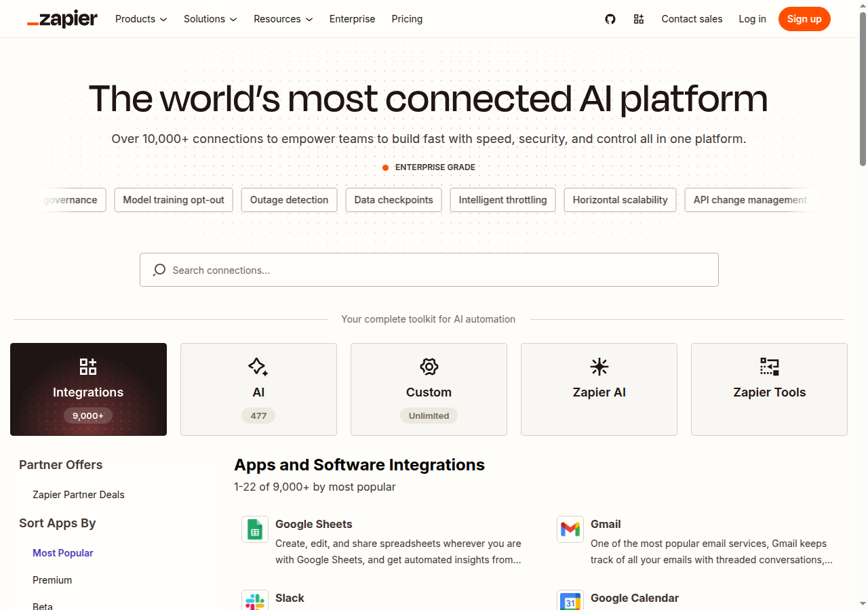Open the Pricing page
Viewport: 868px width, 610px height.
pos(407,19)
